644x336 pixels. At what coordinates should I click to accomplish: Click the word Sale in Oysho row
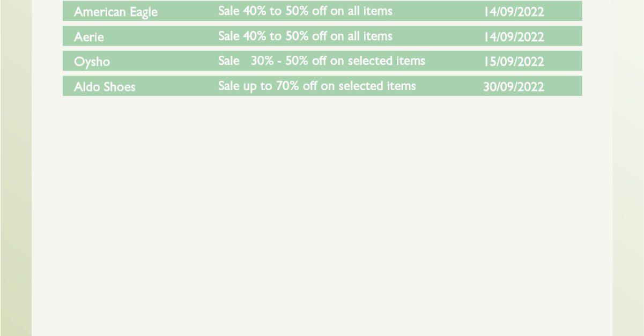click(229, 61)
